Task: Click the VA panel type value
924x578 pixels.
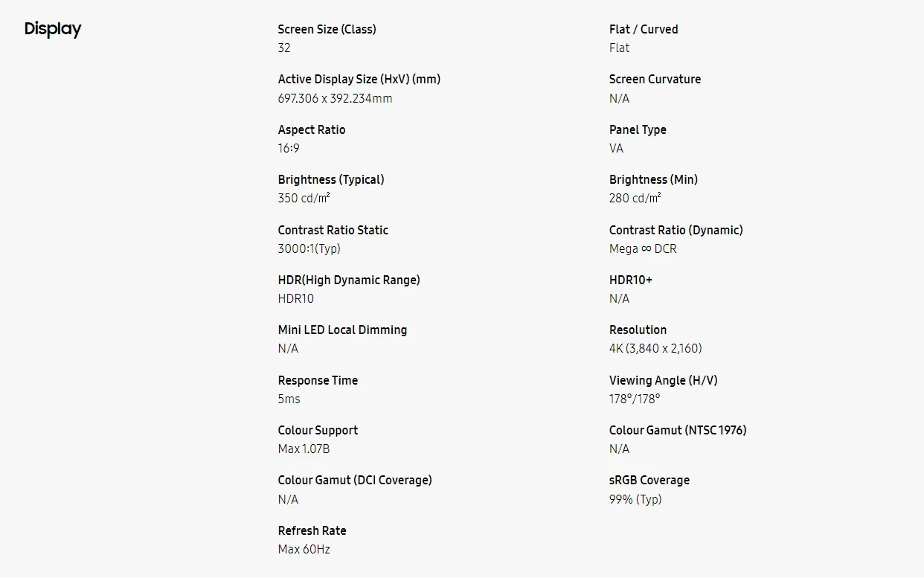Action: [616, 148]
